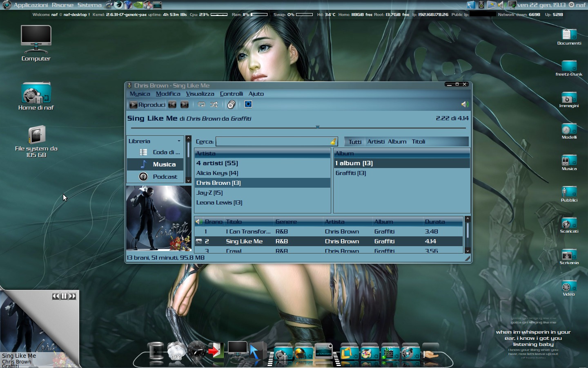Click the trash can in the dock

click(x=156, y=351)
